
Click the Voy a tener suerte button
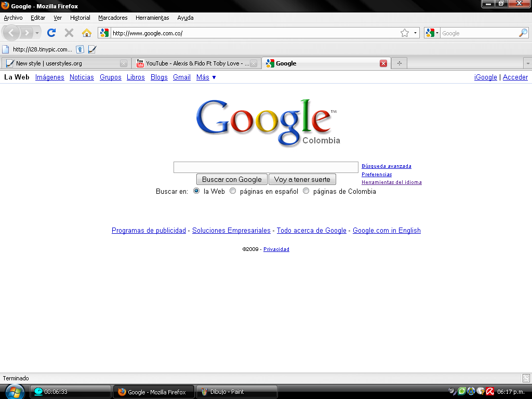(x=302, y=179)
